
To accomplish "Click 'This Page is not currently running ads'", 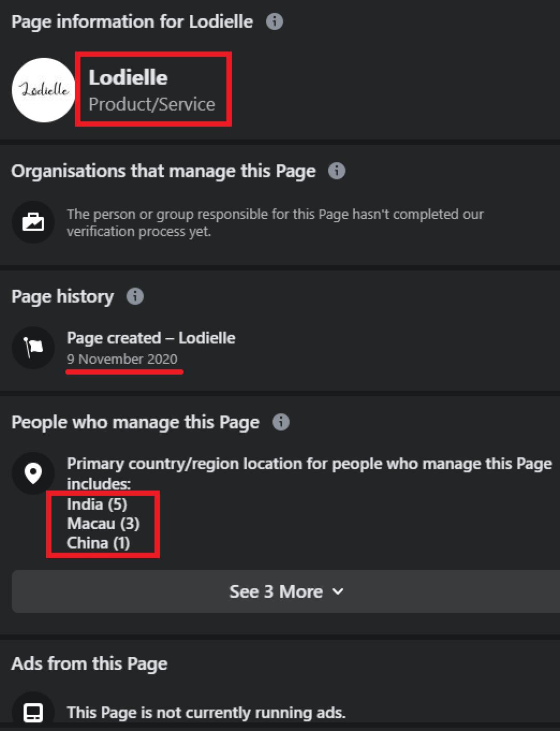I will pyautogui.click(x=206, y=712).
